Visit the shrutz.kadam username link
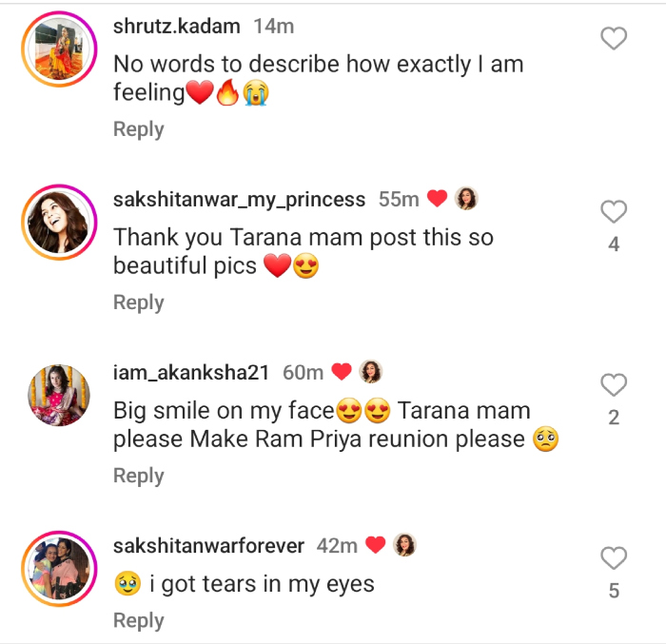 click(178, 27)
